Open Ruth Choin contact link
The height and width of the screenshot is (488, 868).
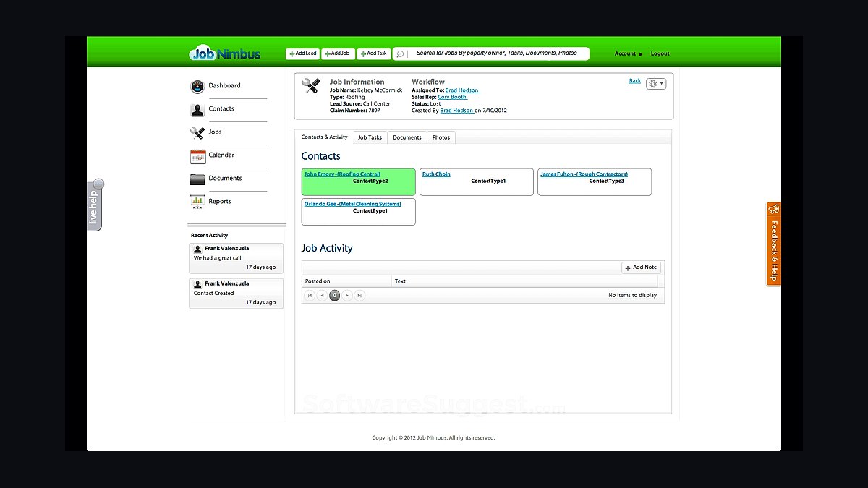point(436,174)
